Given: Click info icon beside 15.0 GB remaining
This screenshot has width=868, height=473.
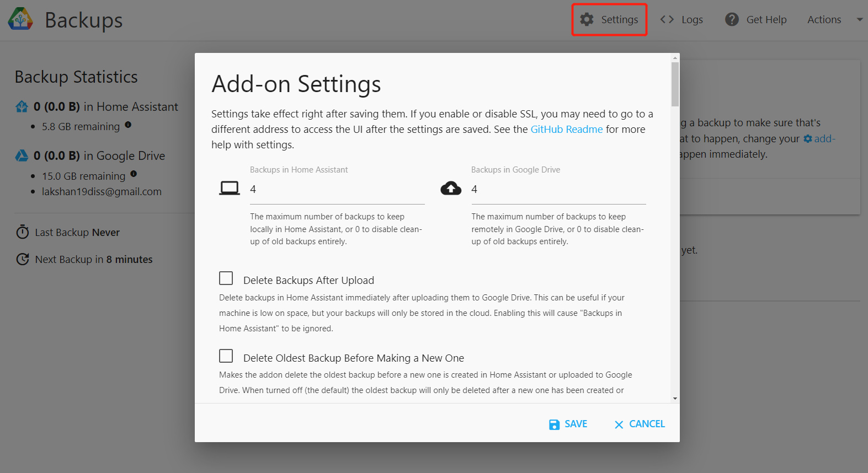Looking at the screenshot, I should (134, 174).
